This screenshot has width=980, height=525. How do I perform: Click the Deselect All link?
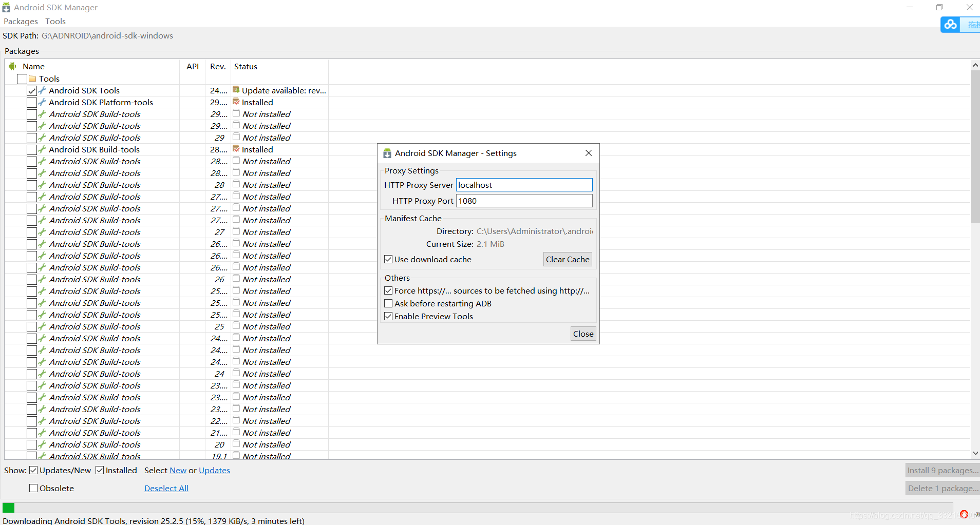click(166, 488)
